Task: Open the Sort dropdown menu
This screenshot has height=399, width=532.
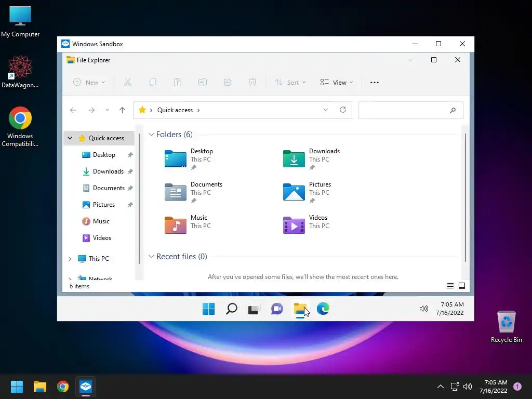Action: tap(290, 82)
